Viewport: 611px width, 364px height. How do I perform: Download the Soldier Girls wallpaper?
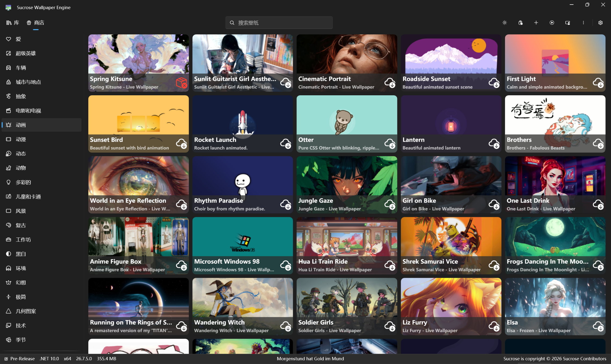390,326
